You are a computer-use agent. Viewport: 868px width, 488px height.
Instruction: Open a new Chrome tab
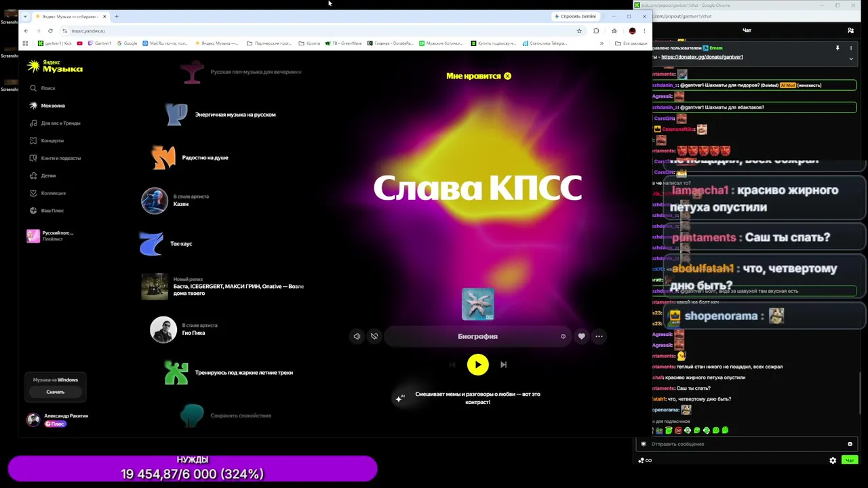[x=117, y=16]
